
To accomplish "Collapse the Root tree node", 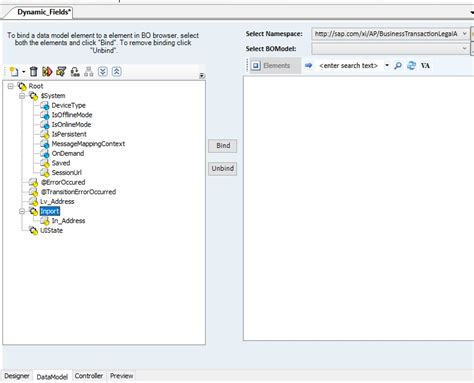I will [11, 86].
